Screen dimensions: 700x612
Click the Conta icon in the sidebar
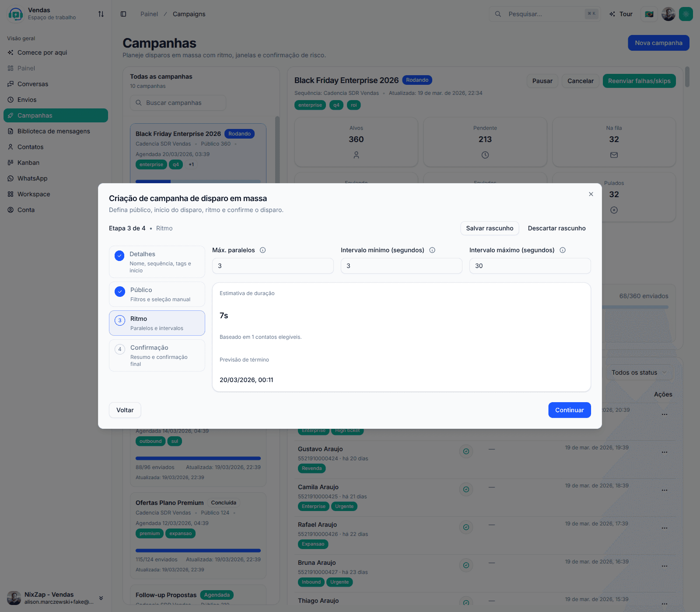(10, 209)
